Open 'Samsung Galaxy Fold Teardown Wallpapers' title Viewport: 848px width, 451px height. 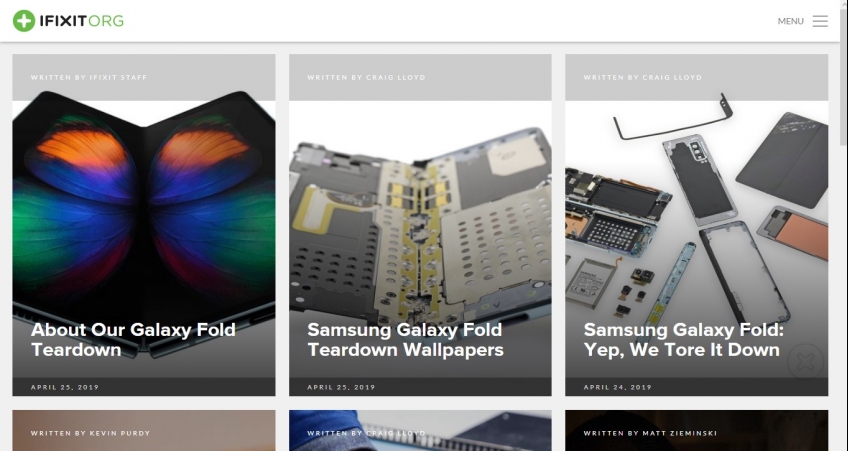405,340
